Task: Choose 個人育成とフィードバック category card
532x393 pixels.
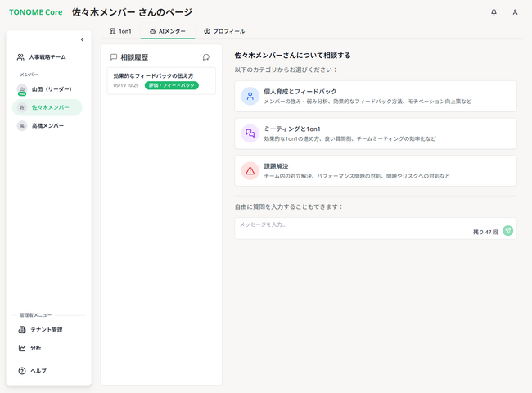Action: click(376, 96)
